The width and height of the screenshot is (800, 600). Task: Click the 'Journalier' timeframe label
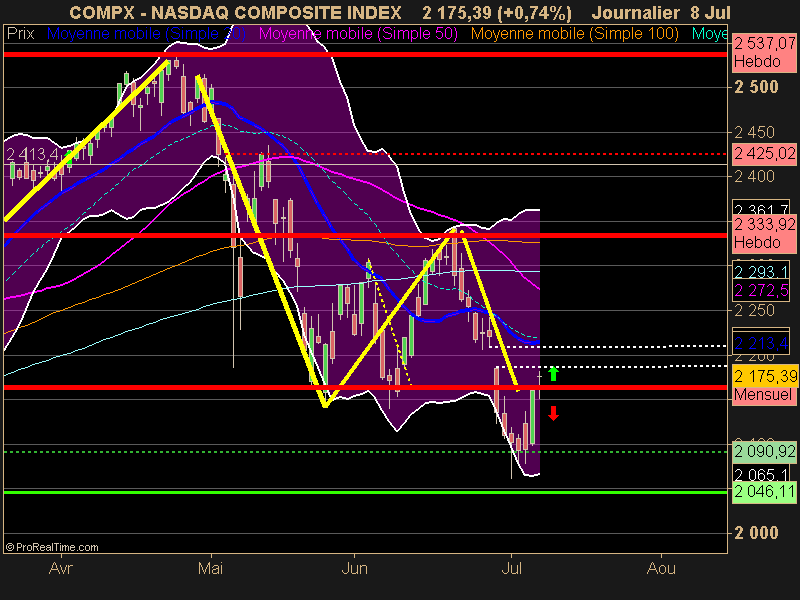pos(636,12)
